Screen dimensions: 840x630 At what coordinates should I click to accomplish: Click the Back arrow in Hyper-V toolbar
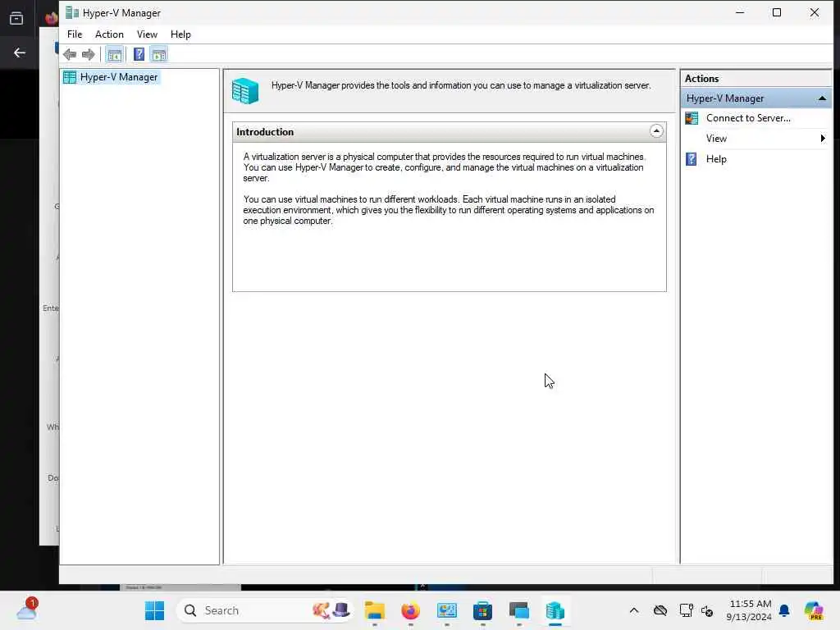pos(70,54)
